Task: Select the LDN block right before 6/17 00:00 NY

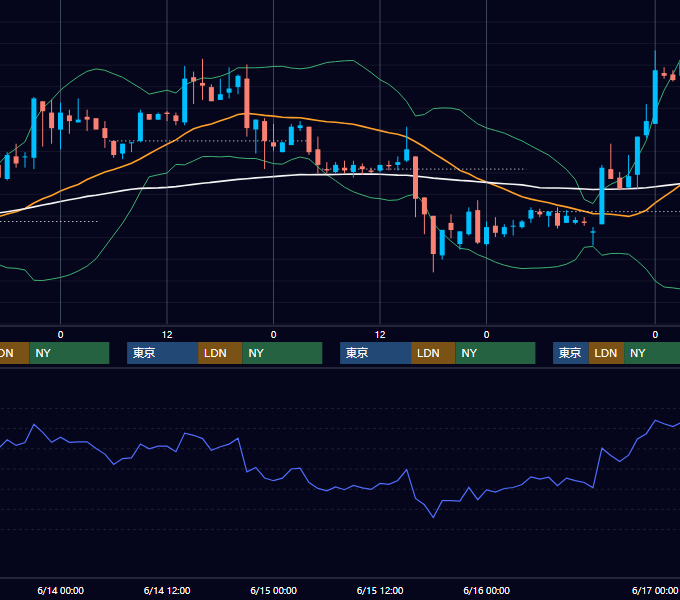Action: pos(606,353)
